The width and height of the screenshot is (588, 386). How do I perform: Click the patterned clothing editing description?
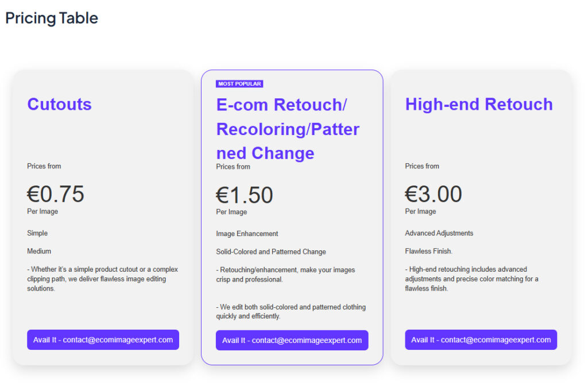tap(291, 311)
